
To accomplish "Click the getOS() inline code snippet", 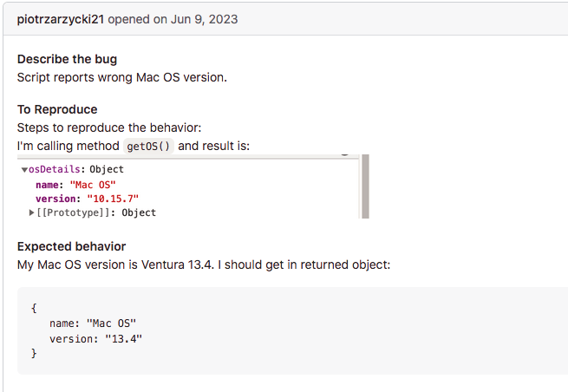I will click(149, 146).
